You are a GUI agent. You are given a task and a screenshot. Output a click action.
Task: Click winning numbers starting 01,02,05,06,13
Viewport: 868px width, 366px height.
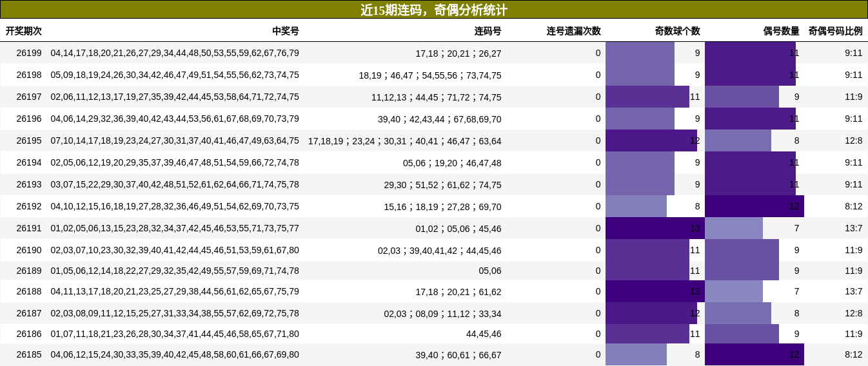175,228
